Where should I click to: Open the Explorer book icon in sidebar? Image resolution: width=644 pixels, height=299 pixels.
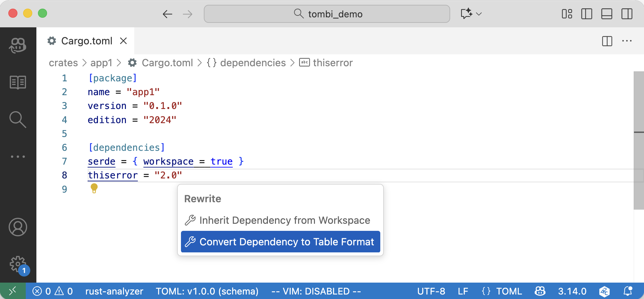pyautogui.click(x=18, y=82)
